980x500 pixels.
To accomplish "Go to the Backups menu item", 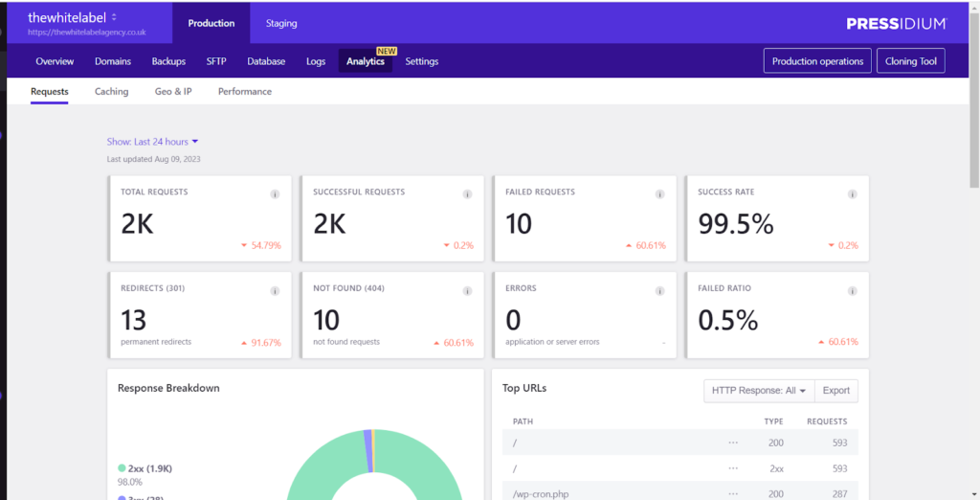I will point(168,61).
